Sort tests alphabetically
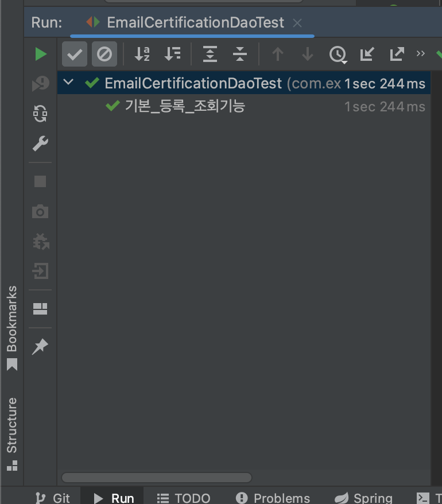Viewport: 442px width, 504px height. [x=142, y=54]
